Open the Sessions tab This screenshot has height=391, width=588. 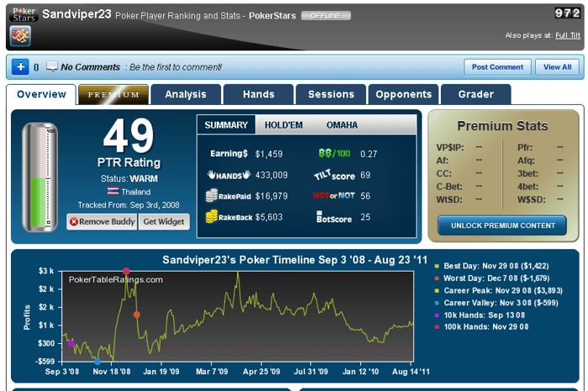coord(331,94)
